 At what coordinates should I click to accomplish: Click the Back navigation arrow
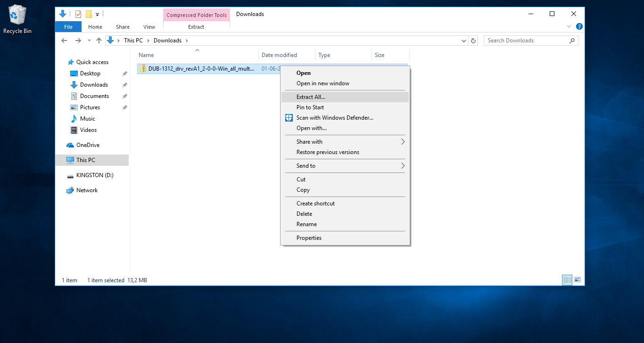[x=65, y=41]
